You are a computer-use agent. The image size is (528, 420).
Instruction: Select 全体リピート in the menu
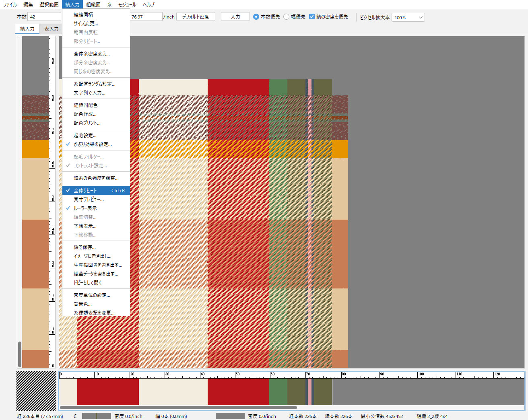(85, 191)
